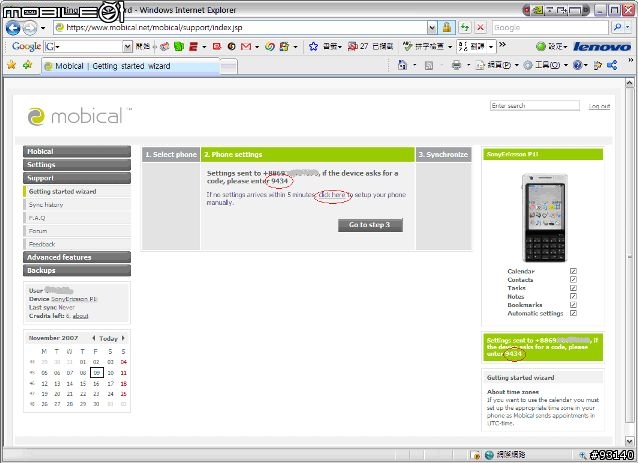Open the Tools gear menu
Screen dimensions: 638x463
tap(545, 65)
